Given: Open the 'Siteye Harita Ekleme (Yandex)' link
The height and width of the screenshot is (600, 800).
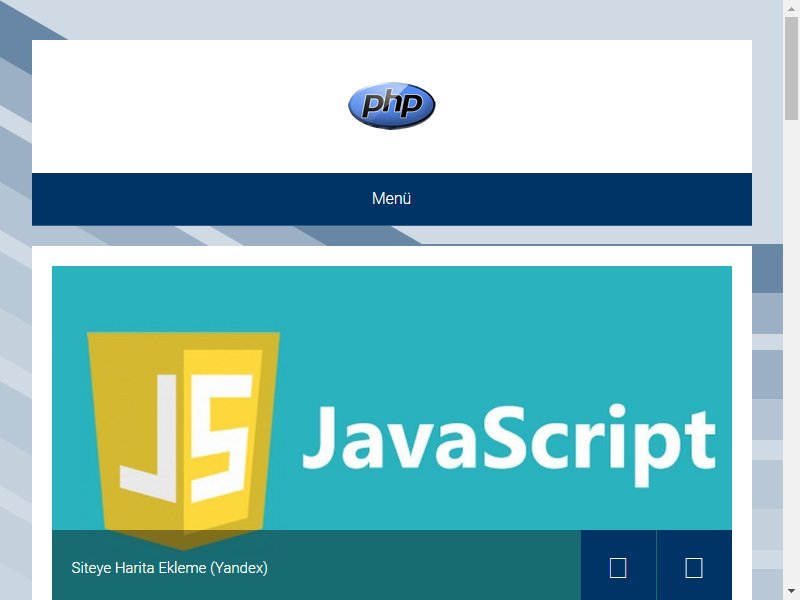Looking at the screenshot, I should pyautogui.click(x=169, y=568).
